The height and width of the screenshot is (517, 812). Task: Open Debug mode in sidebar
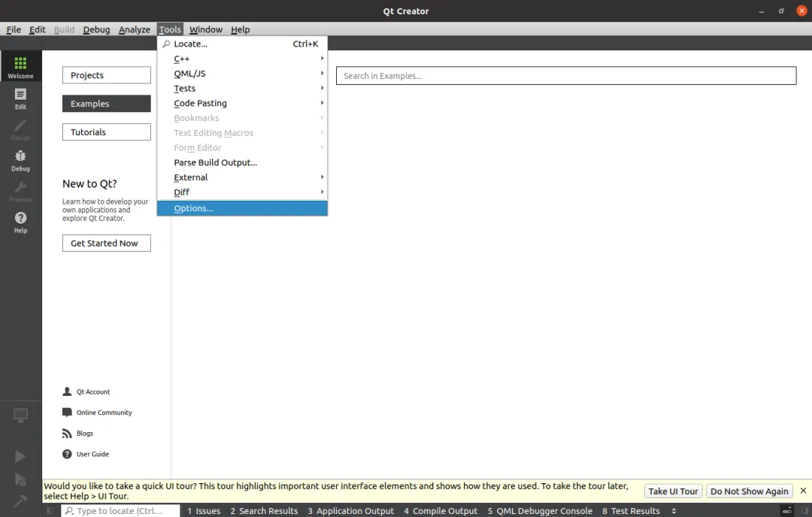pyautogui.click(x=20, y=160)
